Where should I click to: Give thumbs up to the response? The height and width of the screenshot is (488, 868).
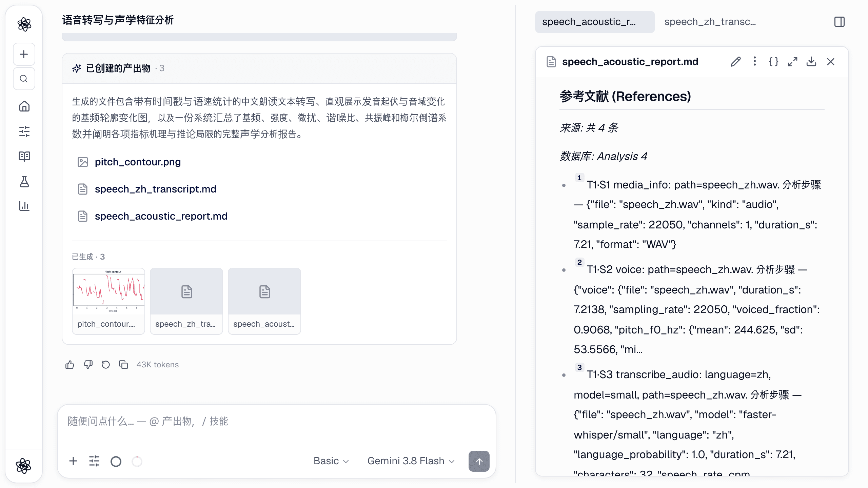pyautogui.click(x=70, y=365)
